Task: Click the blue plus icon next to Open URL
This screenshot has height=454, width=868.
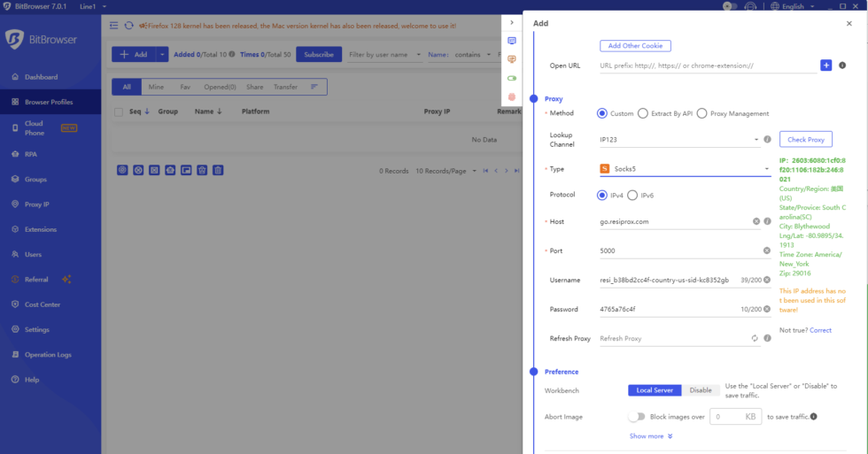Action: [x=825, y=65]
